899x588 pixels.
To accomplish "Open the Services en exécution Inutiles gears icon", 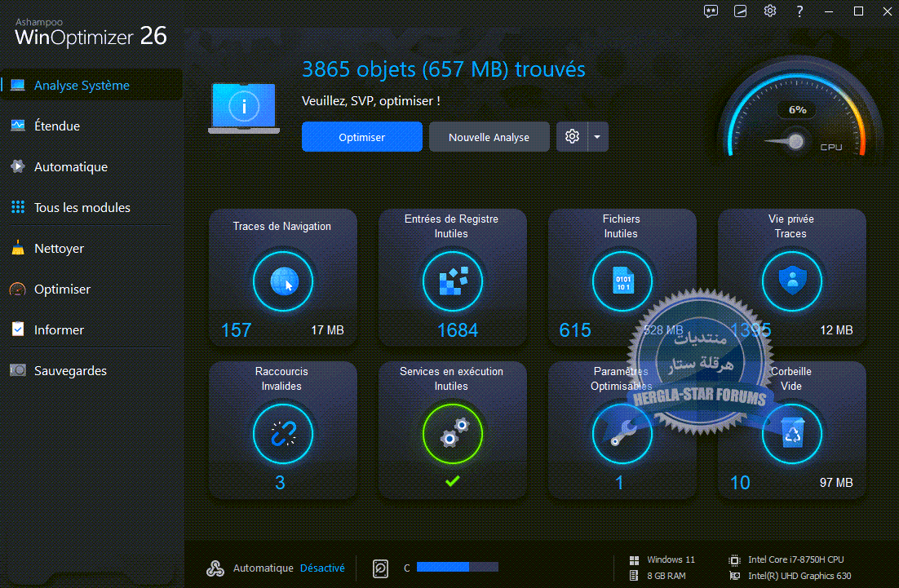I will tap(453, 434).
